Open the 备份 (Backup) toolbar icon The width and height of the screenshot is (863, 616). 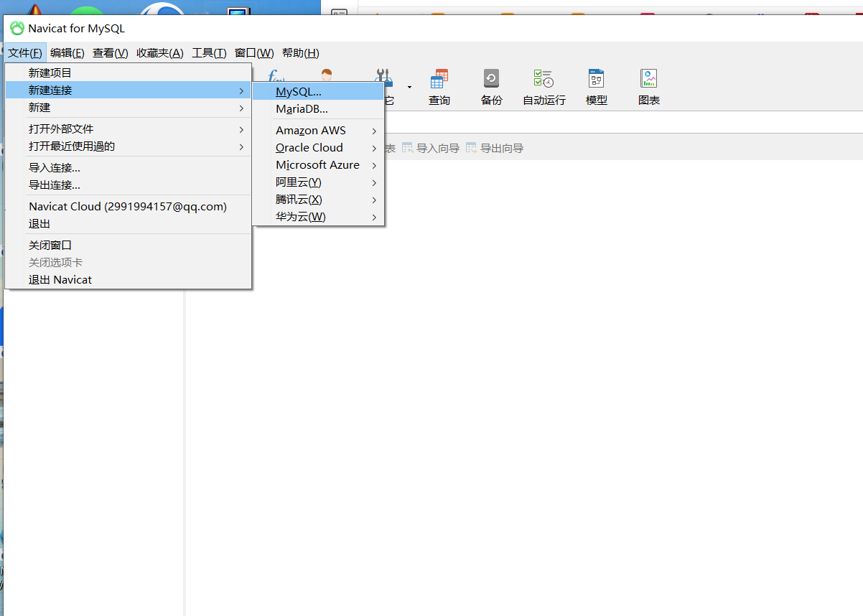[x=491, y=88]
